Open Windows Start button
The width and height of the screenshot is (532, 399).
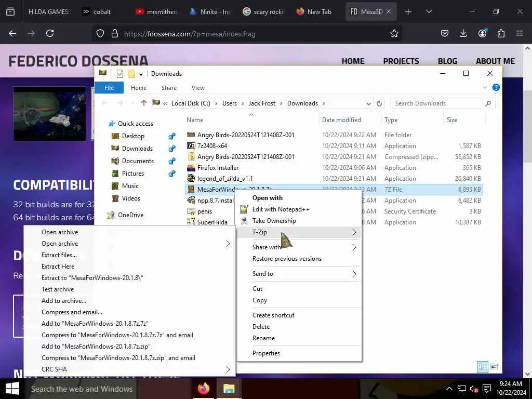coord(12,389)
